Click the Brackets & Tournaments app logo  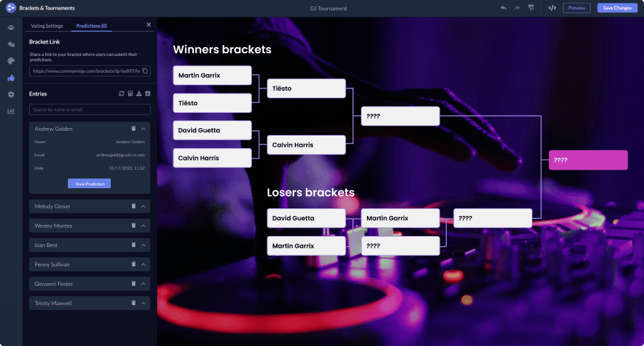point(10,8)
